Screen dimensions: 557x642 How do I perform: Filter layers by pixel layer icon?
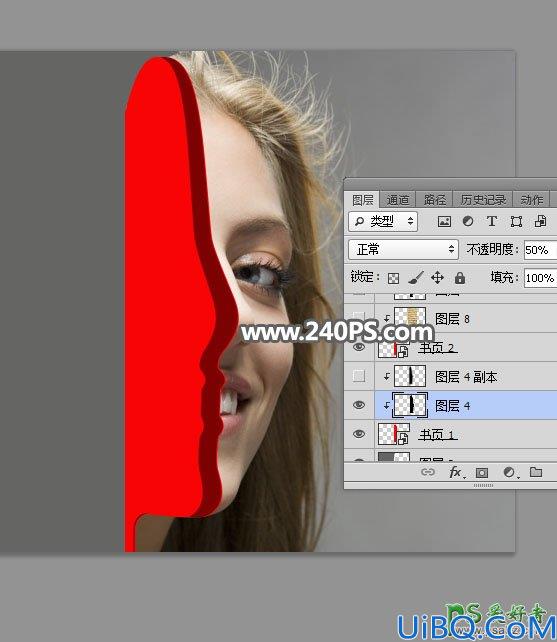coord(444,222)
